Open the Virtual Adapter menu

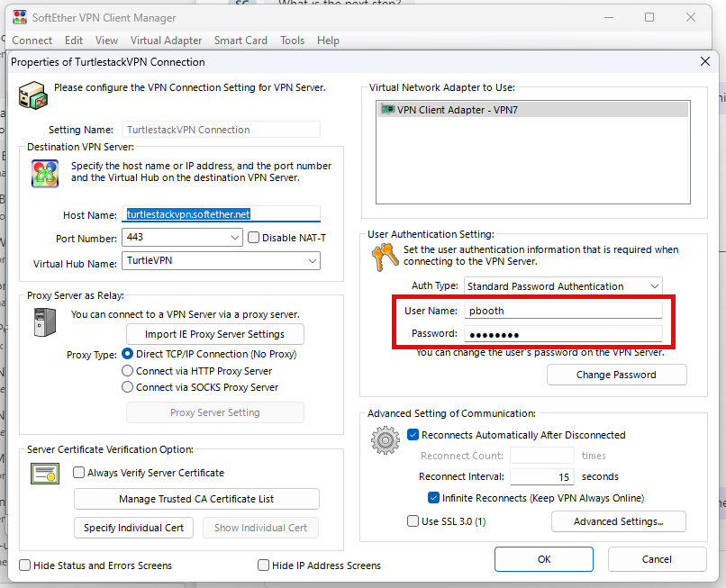click(167, 41)
